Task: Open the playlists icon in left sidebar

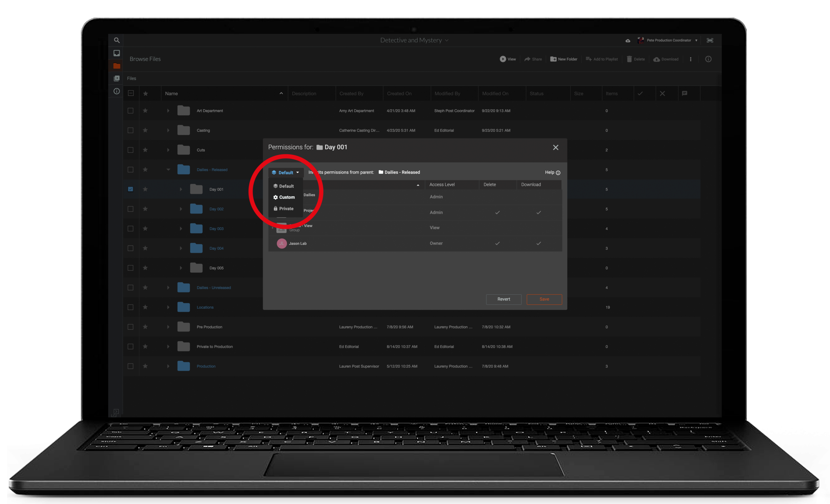Action: [x=117, y=78]
